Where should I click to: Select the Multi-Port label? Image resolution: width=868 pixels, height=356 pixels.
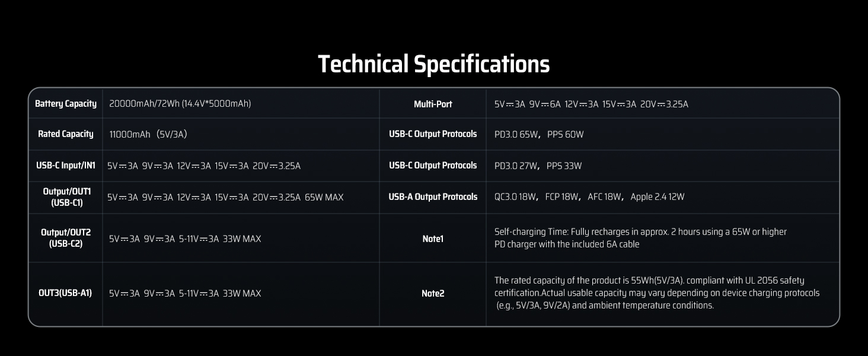click(x=433, y=104)
